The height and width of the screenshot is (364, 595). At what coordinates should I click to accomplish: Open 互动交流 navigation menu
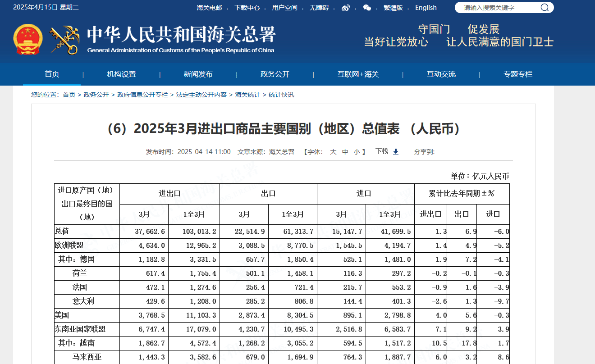tap(441, 74)
